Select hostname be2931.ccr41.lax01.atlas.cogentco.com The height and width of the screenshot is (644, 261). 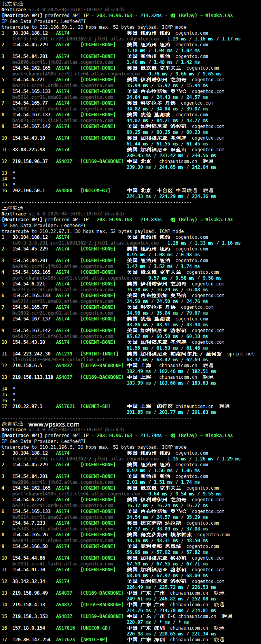tap(63, 564)
